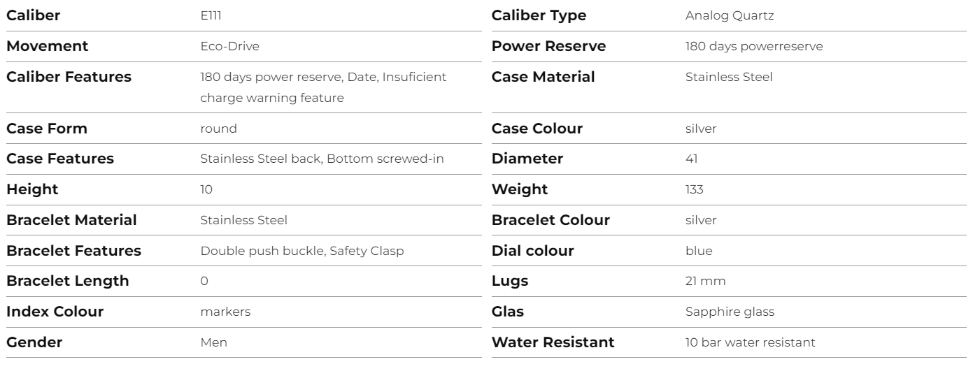This screenshot has width=980, height=371.
Task: Click the Case Colour silver value
Action: [701, 129]
